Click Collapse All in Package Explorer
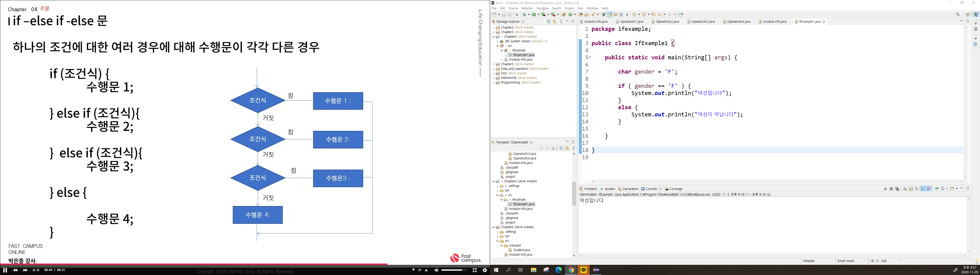Screen dimensions: 980x275 [x=549, y=22]
